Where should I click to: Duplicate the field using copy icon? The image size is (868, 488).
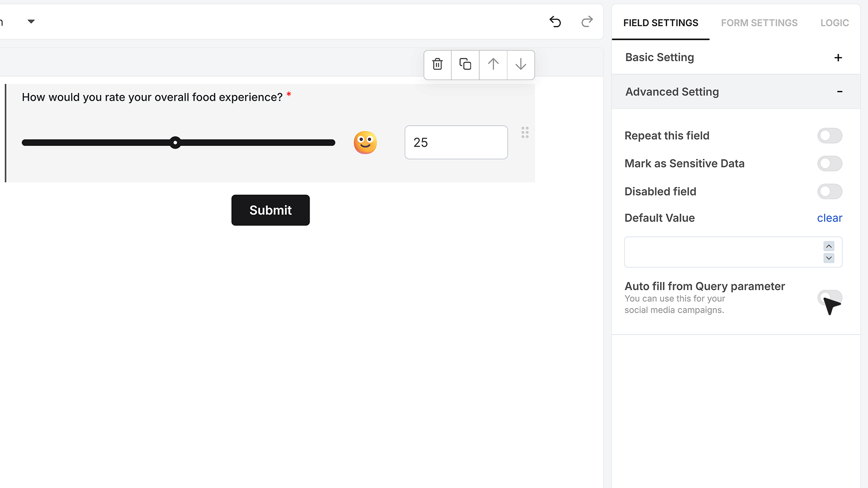pyautogui.click(x=465, y=65)
